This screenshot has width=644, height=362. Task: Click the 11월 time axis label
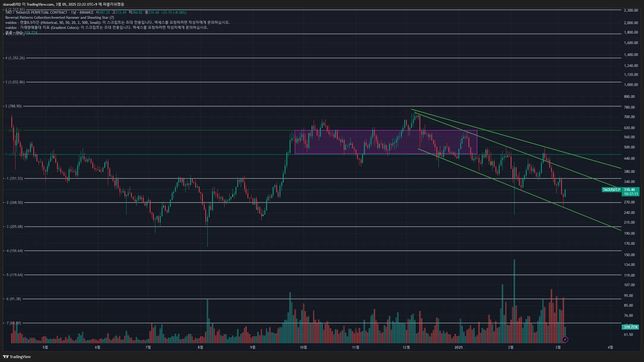pos(356,347)
